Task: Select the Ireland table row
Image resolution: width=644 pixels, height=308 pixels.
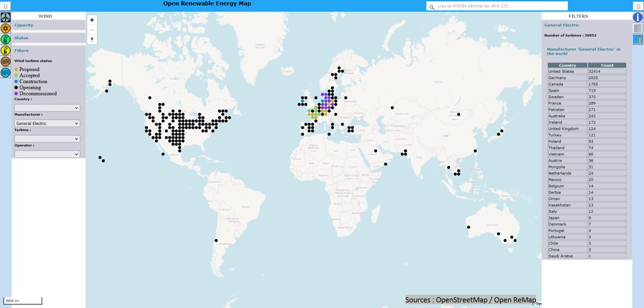Action: (x=587, y=122)
